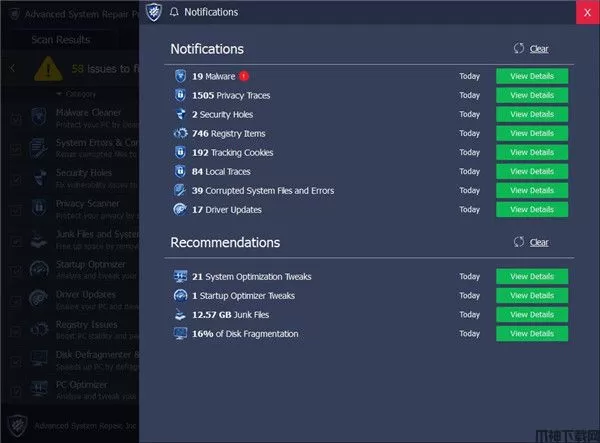Click the Startup Optimizer Tweaks icon

pyautogui.click(x=180, y=296)
